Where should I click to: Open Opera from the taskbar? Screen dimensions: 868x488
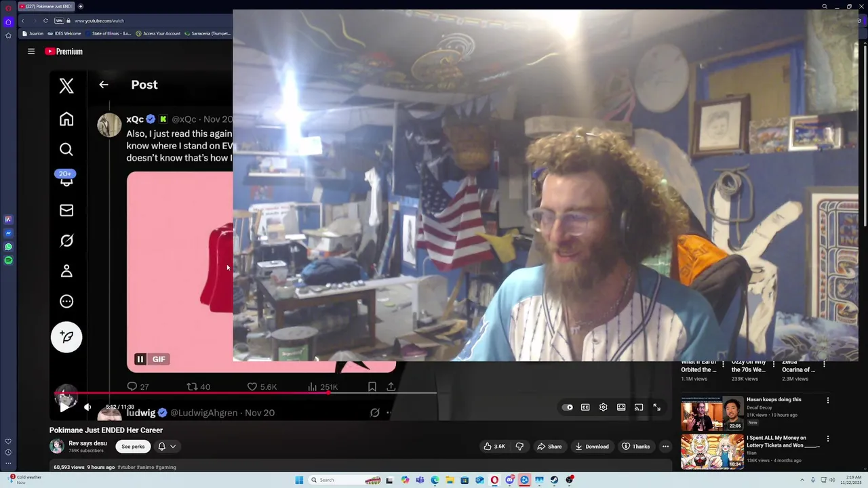tap(494, 480)
